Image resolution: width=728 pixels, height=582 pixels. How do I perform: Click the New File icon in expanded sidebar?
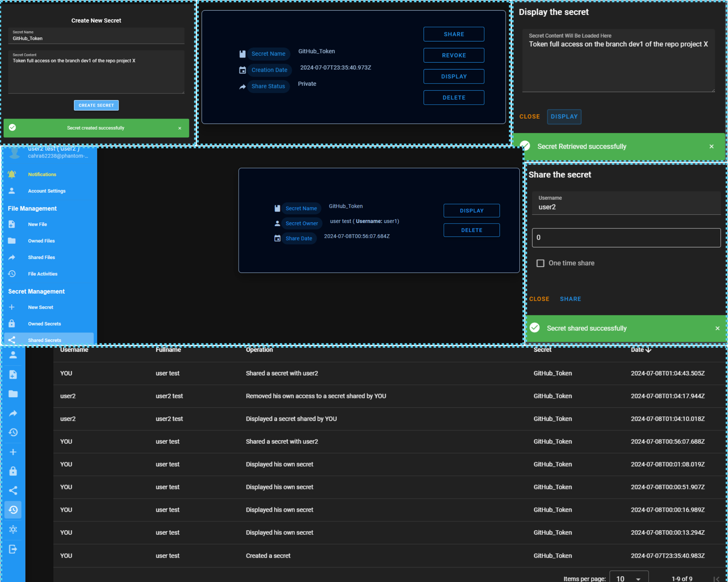pos(12,224)
